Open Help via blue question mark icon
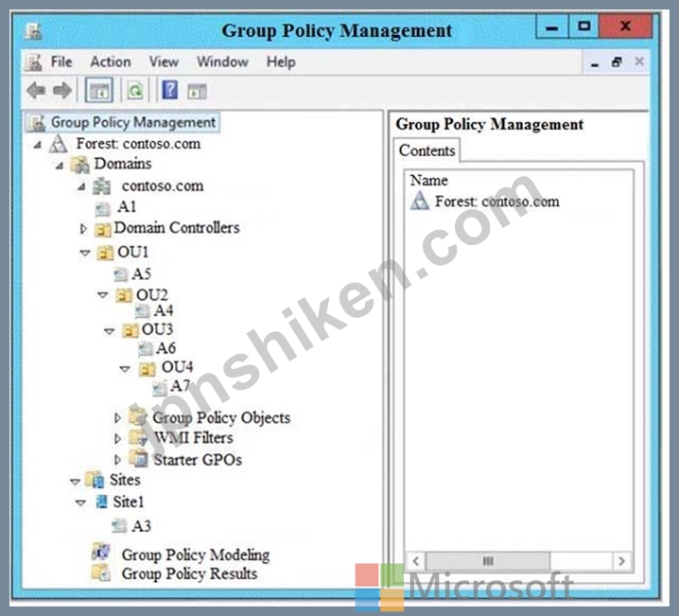This screenshot has width=679, height=616. coord(170,90)
